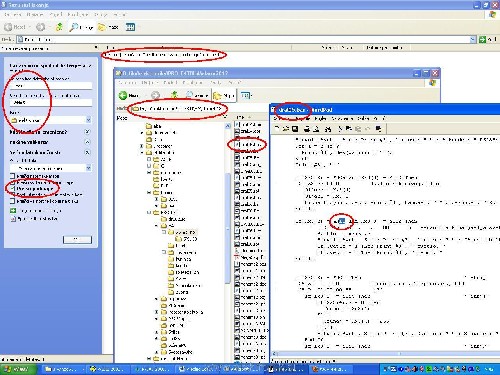Click Cut scissors icon in WordPad toolbar
Image resolution: width=500 pixels, height=375 pixels.
(340, 129)
